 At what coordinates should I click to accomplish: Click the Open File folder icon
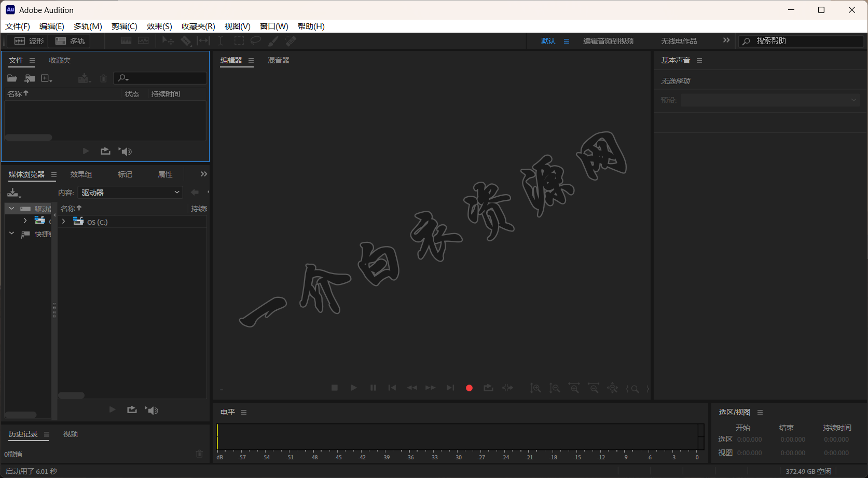12,78
